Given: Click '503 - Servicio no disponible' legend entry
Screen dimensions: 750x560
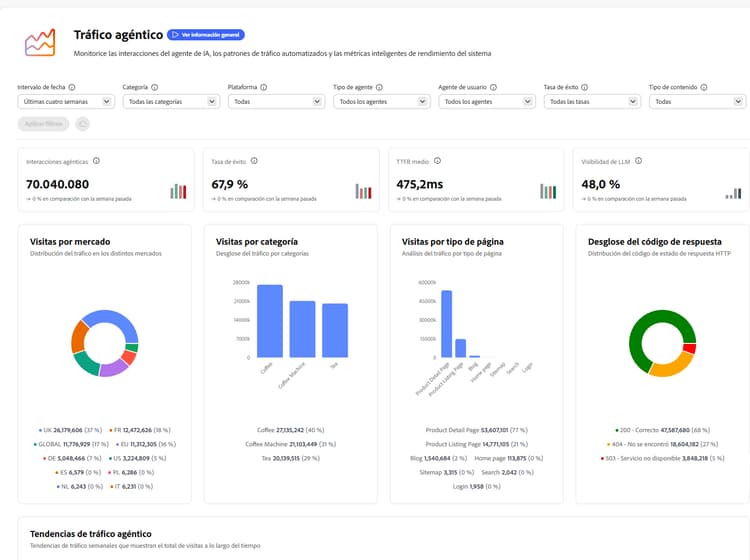Looking at the screenshot, I should click(662, 458).
